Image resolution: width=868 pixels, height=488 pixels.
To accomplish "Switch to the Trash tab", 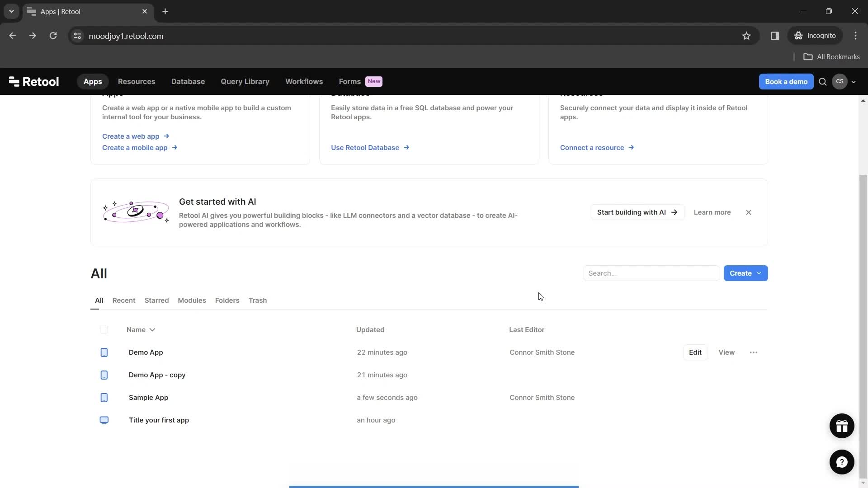I will coord(258,300).
